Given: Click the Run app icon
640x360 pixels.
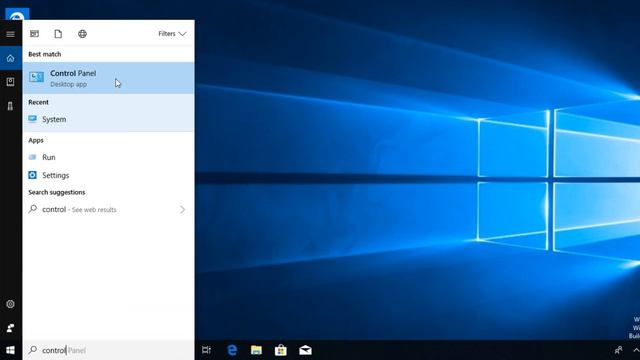Looking at the screenshot, I should coord(33,157).
